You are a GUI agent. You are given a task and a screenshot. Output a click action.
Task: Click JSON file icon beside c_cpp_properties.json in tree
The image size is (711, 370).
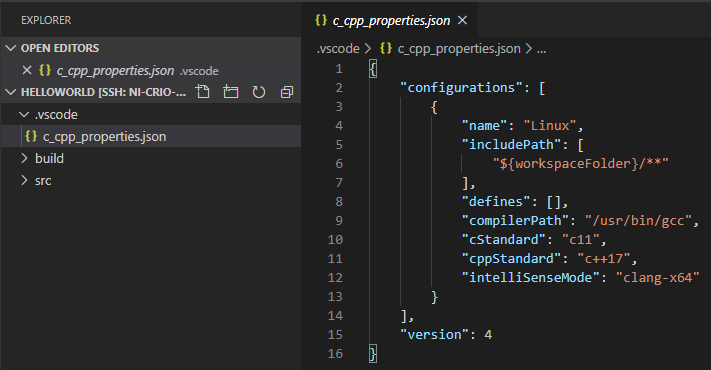tap(31, 136)
